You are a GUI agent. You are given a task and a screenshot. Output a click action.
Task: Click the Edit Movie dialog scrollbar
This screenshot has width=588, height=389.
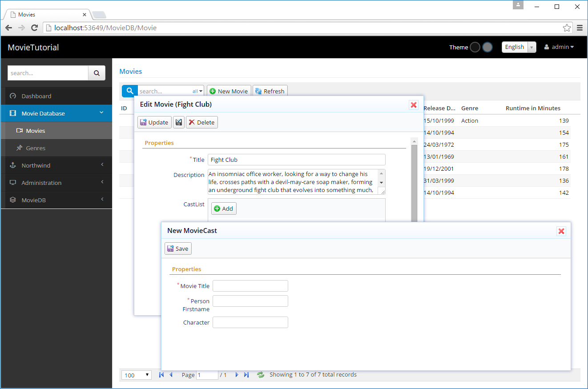[x=414, y=182]
